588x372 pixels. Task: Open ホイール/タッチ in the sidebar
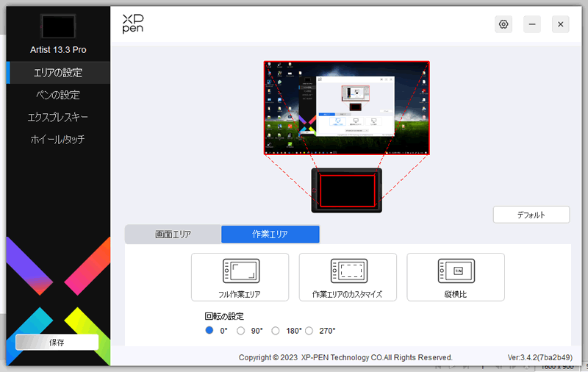(x=58, y=140)
